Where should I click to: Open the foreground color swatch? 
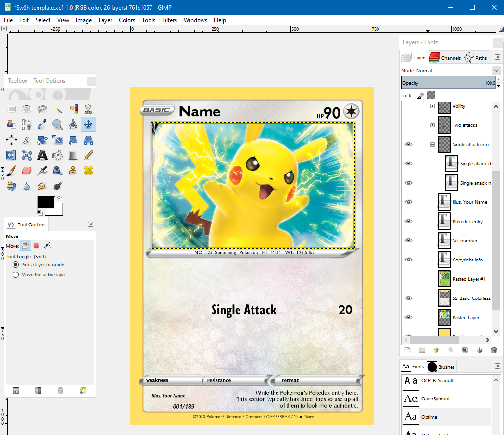[x=46, y=202]
